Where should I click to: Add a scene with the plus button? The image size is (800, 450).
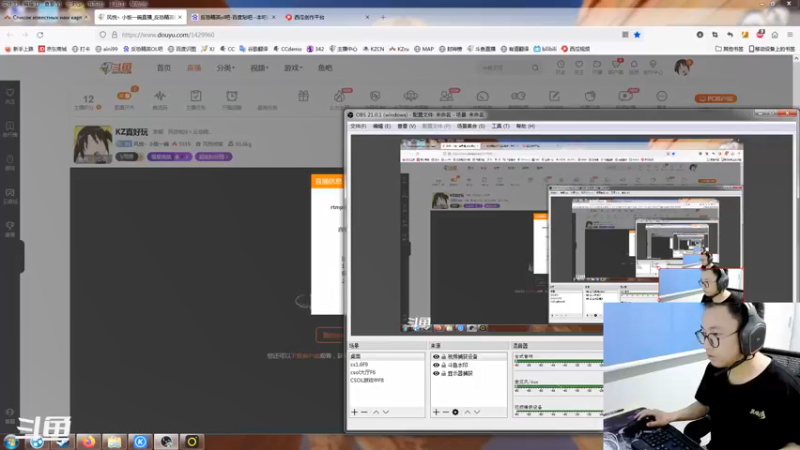354,412
